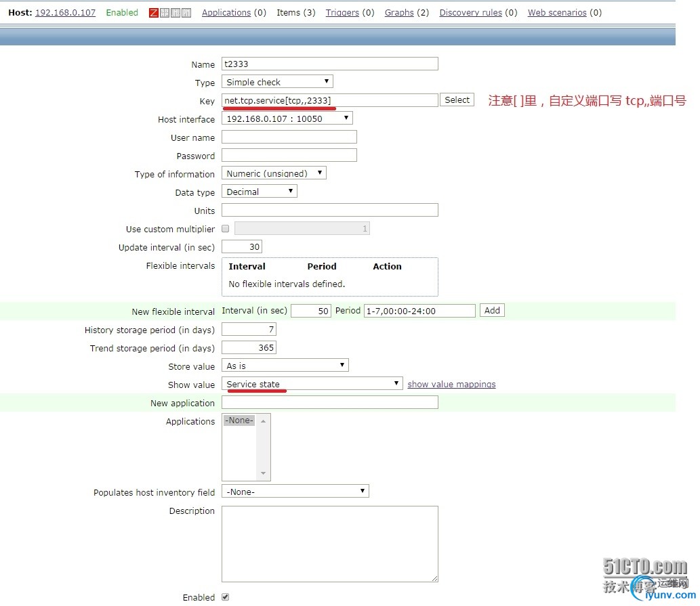
Task: Click the grey IPMI availability icon
Action: coord(186,12)
